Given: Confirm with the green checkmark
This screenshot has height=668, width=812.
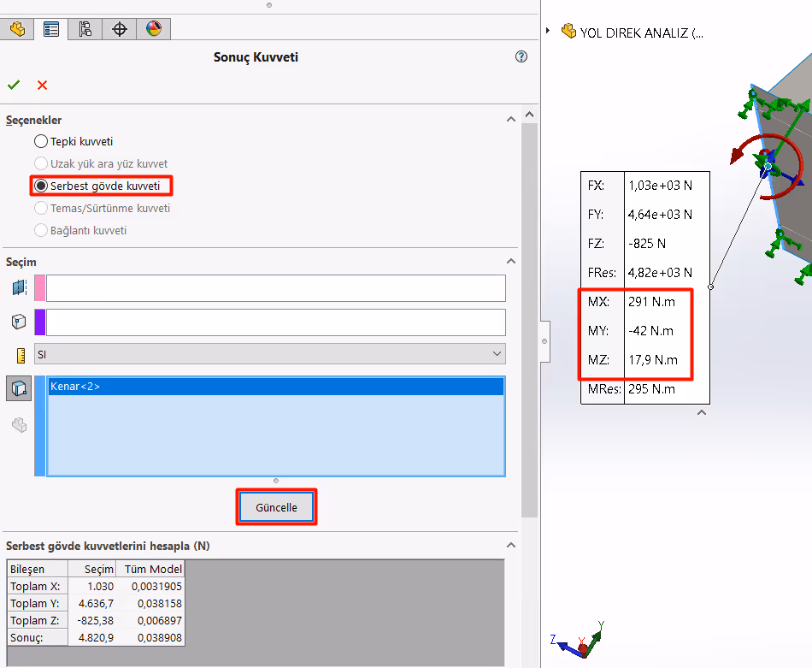Looking at the screenshot, I should tap(14, 85).
